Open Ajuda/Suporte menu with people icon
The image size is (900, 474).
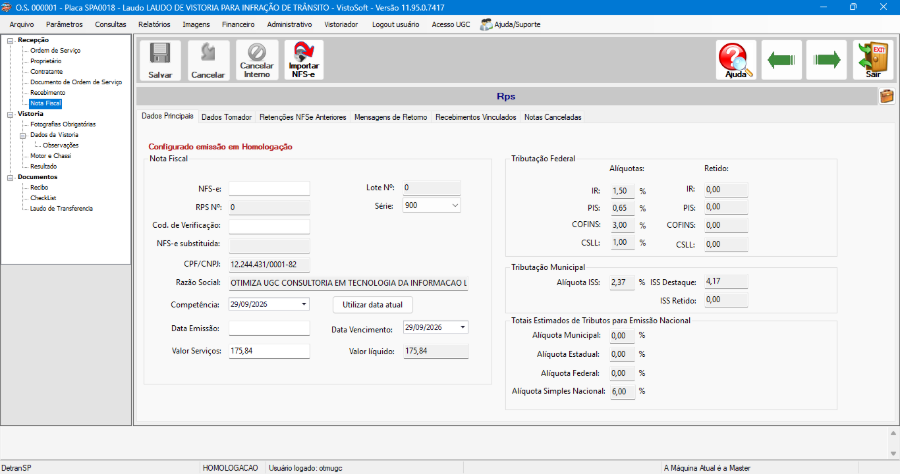click(x=510, y=24)
